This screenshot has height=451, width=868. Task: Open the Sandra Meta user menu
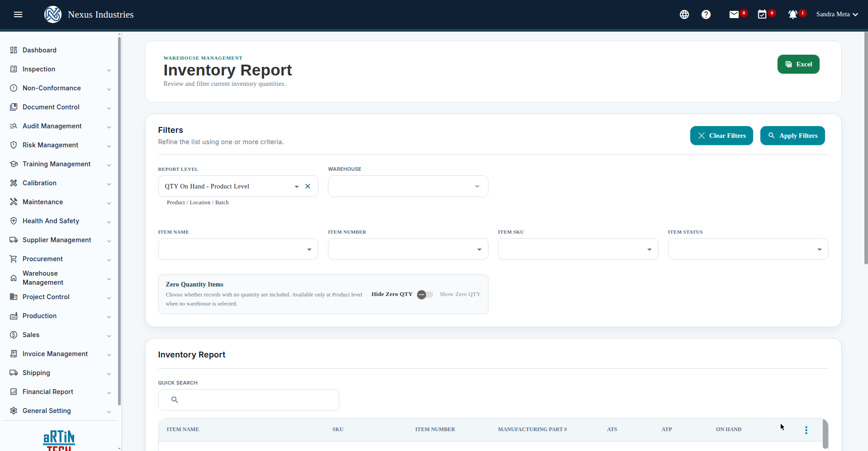point(837,14)
